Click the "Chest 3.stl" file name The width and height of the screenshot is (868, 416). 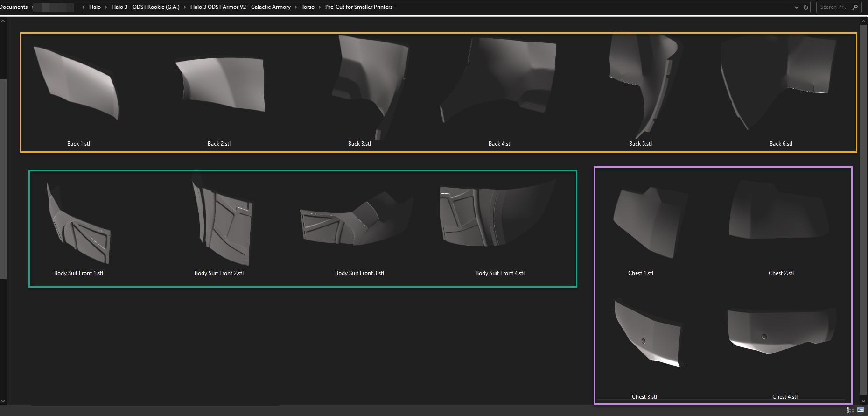tap(644, 397)
